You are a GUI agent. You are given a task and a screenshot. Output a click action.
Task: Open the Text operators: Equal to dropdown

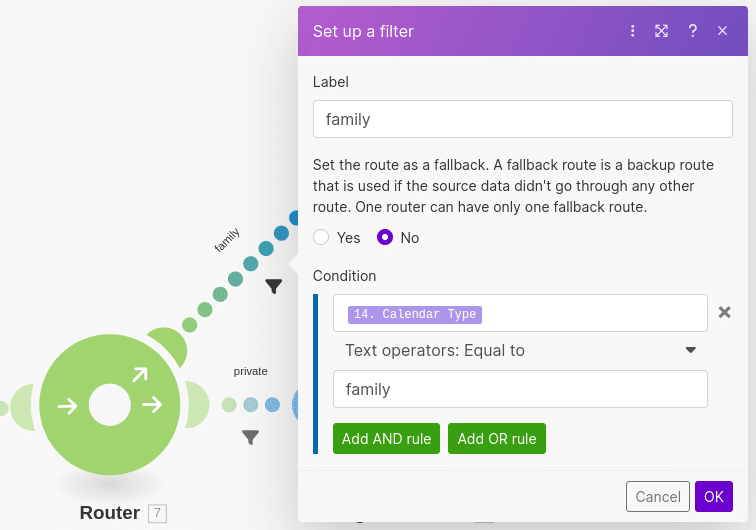pyautogui.click(x=520, y=351)
